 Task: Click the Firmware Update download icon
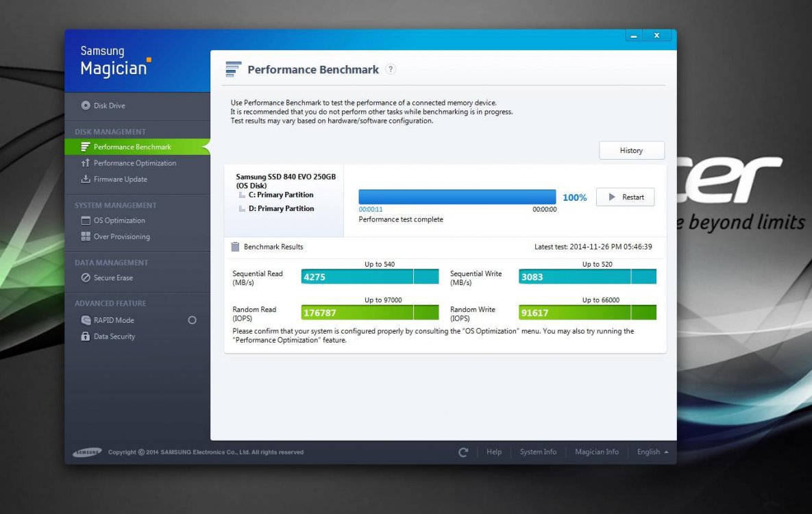pyautogui.click(x=86, y=180)
